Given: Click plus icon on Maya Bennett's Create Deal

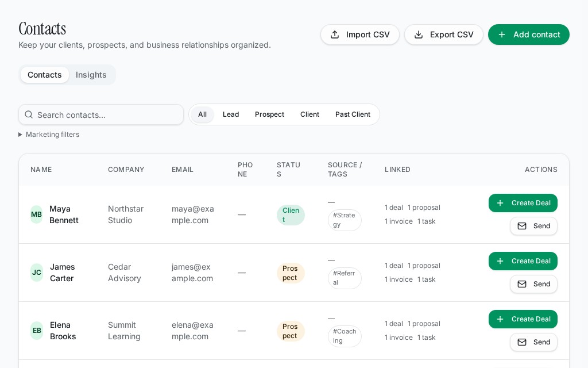Looking at the screenshot, I should pyautogui.click(x=500, y=203).
